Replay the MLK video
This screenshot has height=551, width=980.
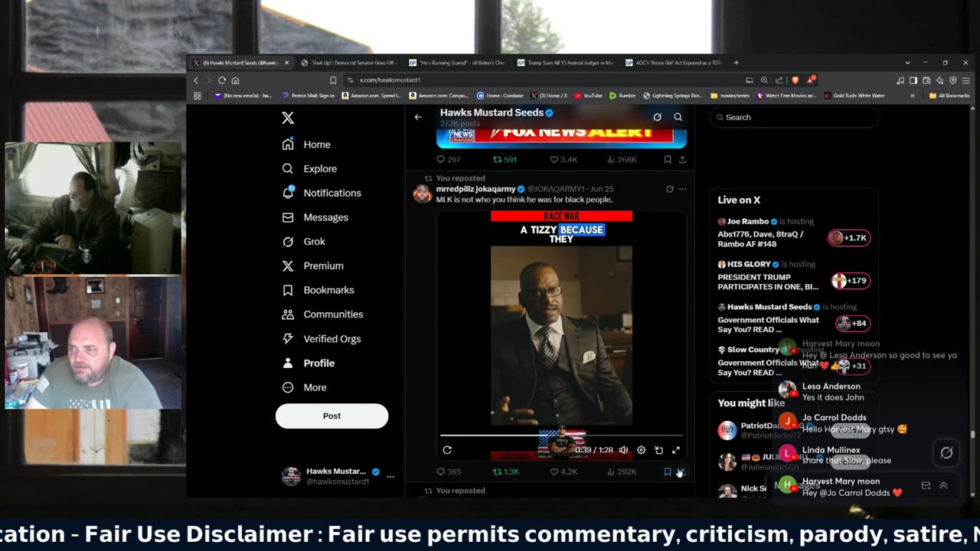click(447, 450)
